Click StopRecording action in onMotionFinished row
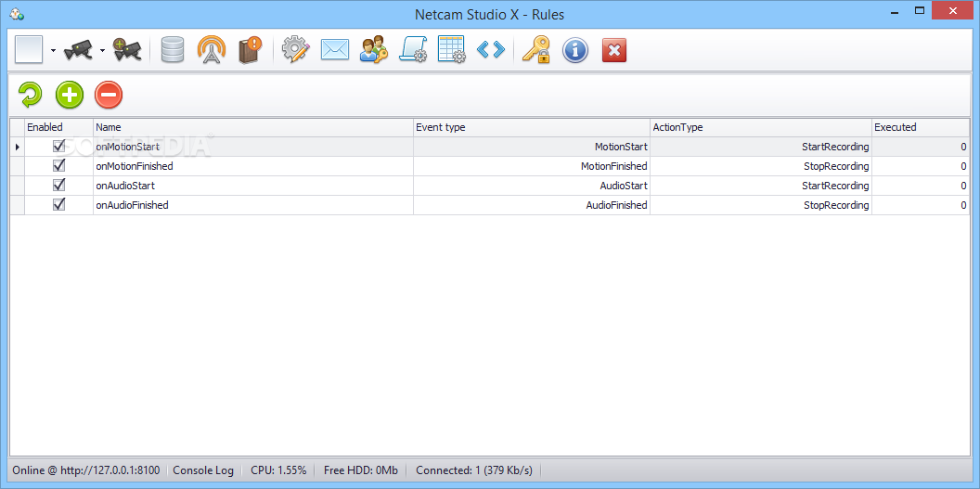The image size is (980, 489). click(761, 166)
